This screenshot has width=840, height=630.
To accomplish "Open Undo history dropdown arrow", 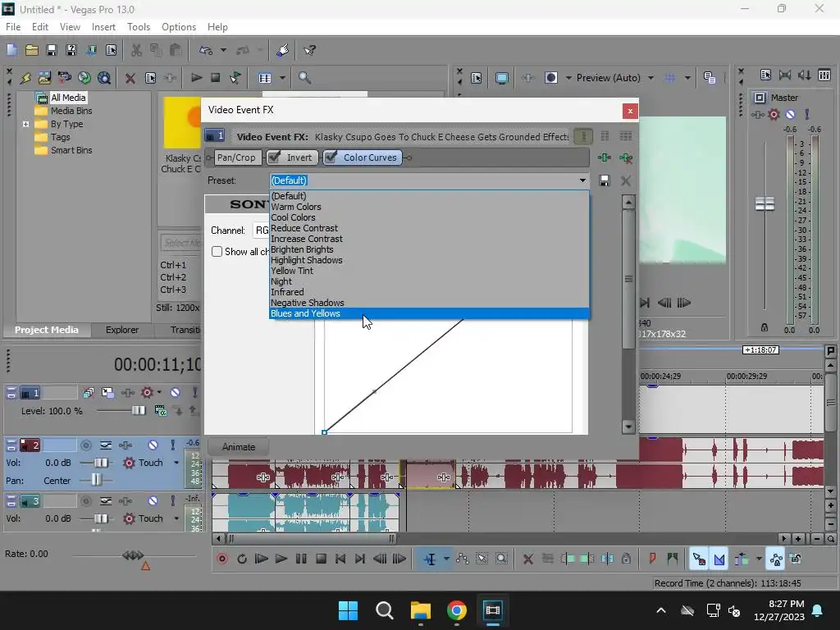I will point(223,50).
